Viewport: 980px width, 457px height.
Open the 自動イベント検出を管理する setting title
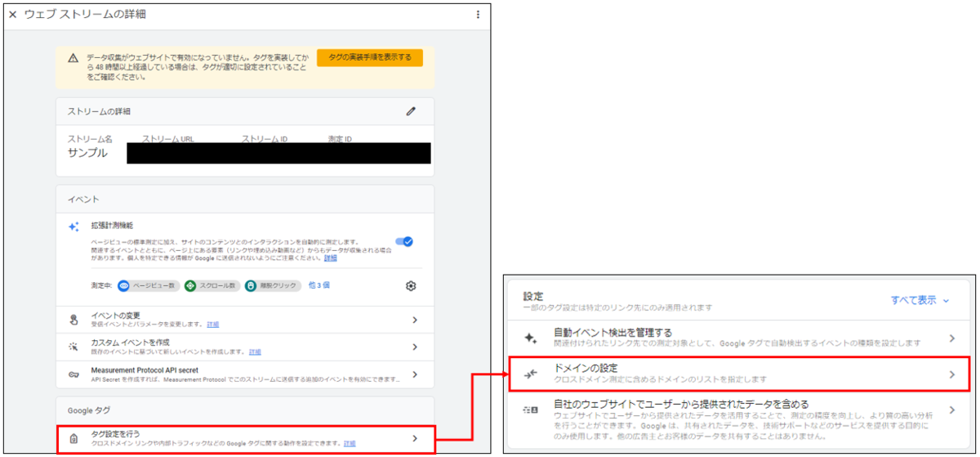[613, 333]
